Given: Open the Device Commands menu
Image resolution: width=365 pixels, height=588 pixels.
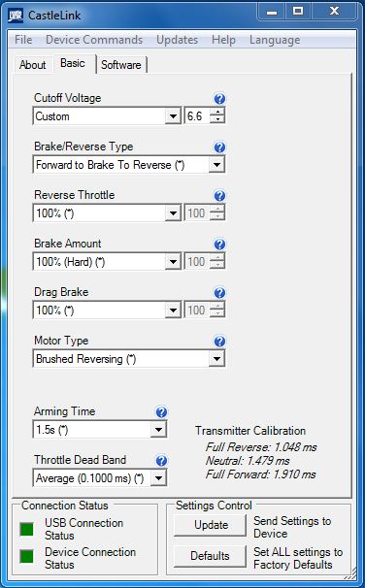Looking at the screenshot, I should 94,40.
